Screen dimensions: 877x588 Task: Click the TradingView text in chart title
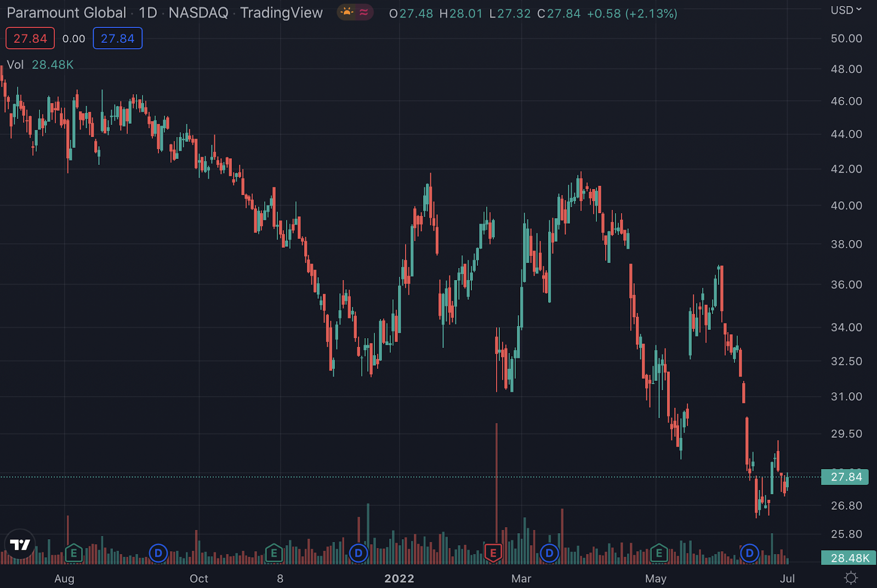[x=282, y=13]
